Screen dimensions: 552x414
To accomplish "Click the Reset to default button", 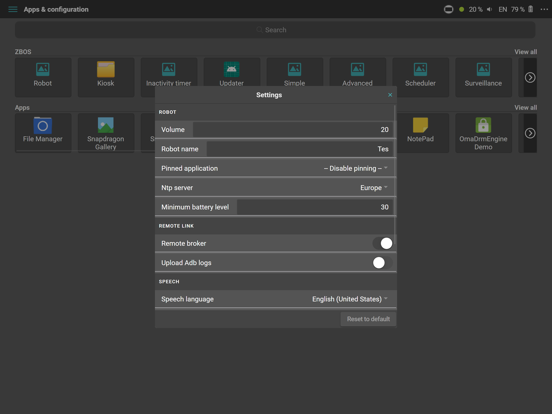I will 368,319.
